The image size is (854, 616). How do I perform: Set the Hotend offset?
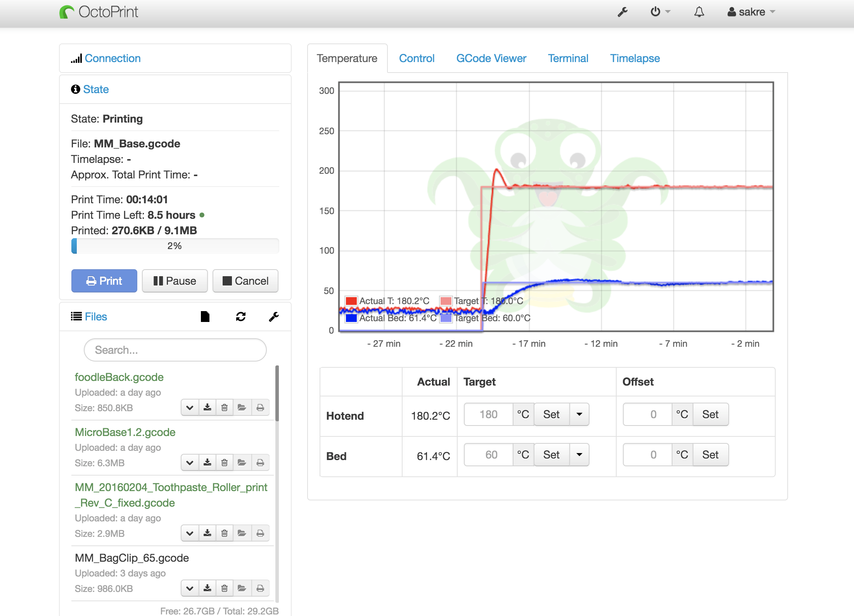(x=711, y=414)
